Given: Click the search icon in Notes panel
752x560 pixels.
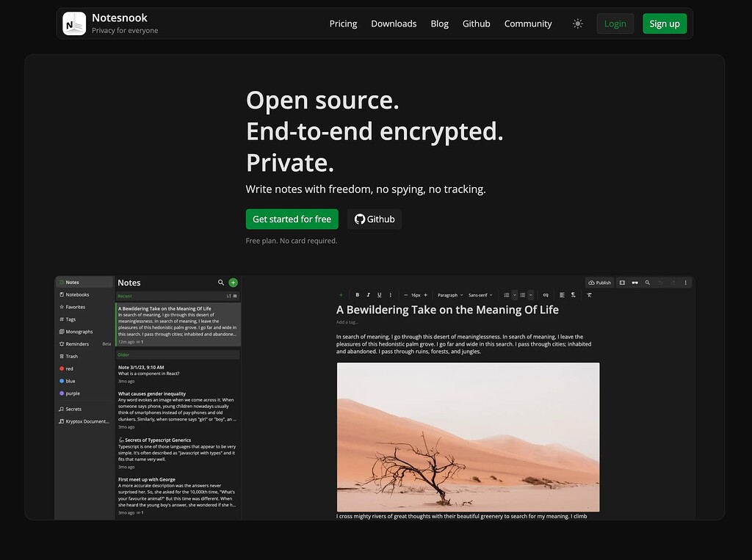Looking at the screenshot, I should [x=221, y=283].
